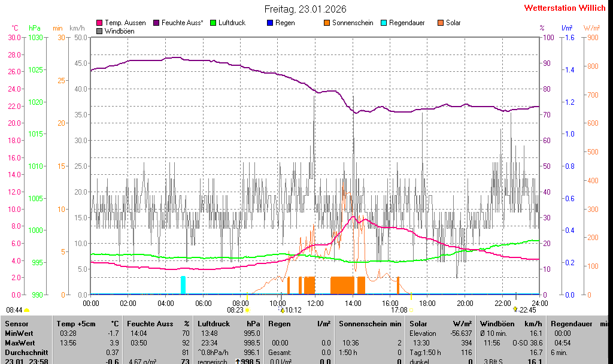Select the Solar legend swatch
Viewport: 613px width, 364px height.
(x=441, y=23)
